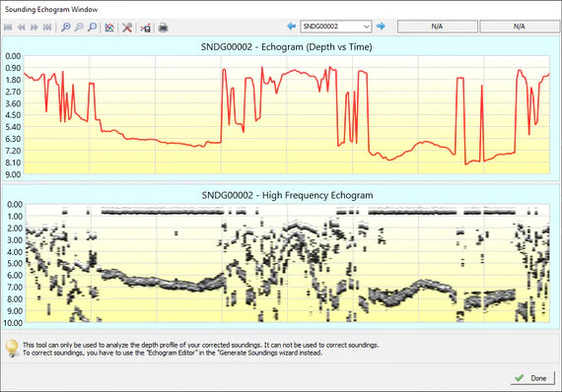Step back with the rewind icon
Image resolution: width=562 pixels, height=392 pixels.
pos(21,28)
